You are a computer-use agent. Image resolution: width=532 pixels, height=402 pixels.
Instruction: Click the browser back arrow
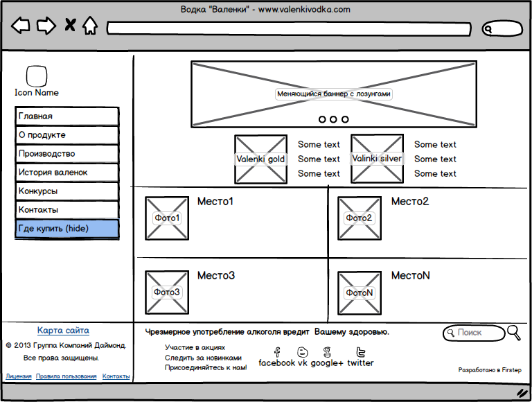20,25
